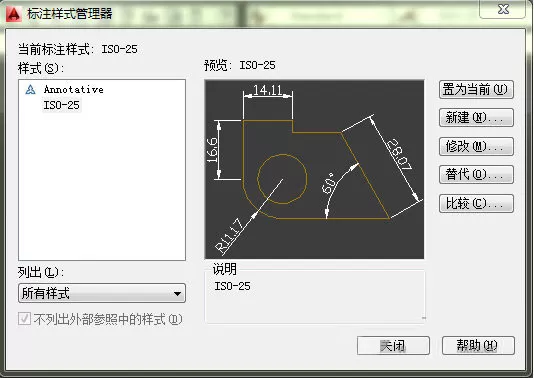The image size is (534, 378).
Task: Click 置为当前 (U) button
Action: (476, 90)
